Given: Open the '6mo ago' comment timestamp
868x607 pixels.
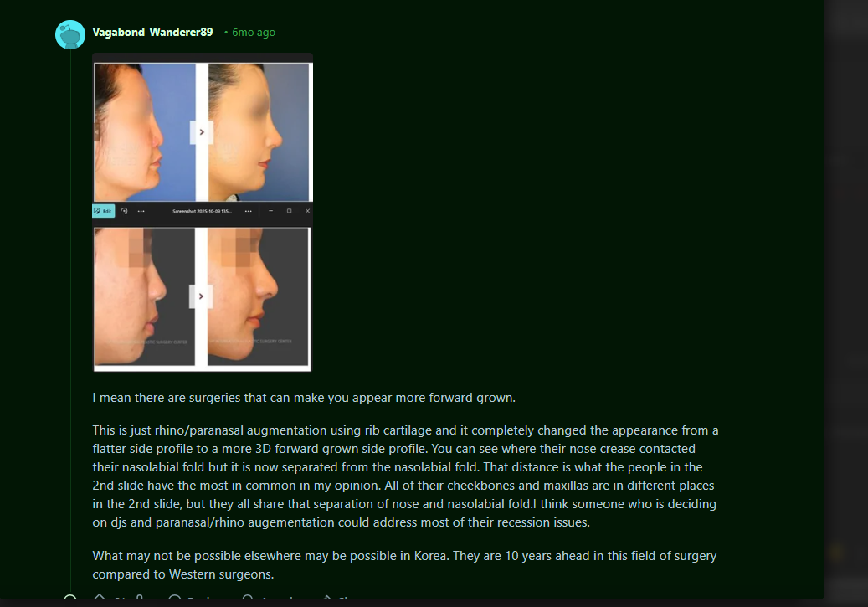Looking at the screenshot, I should (x=254, y=33).
